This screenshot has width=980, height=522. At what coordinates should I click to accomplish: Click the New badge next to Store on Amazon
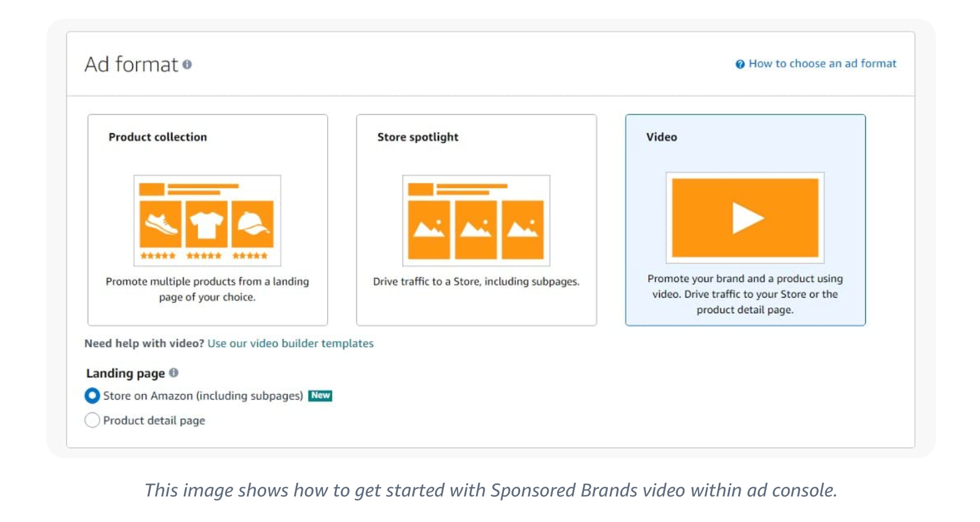(320, 396)
